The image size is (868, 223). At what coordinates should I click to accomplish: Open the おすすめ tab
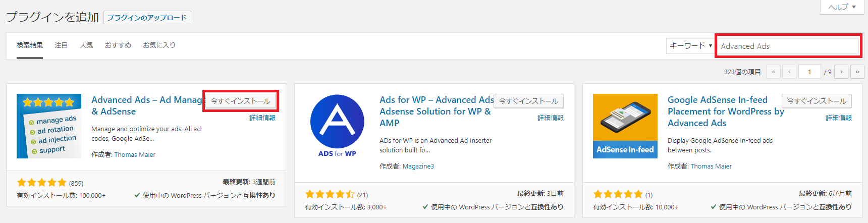pyautogui.click(x=118, y=45)
